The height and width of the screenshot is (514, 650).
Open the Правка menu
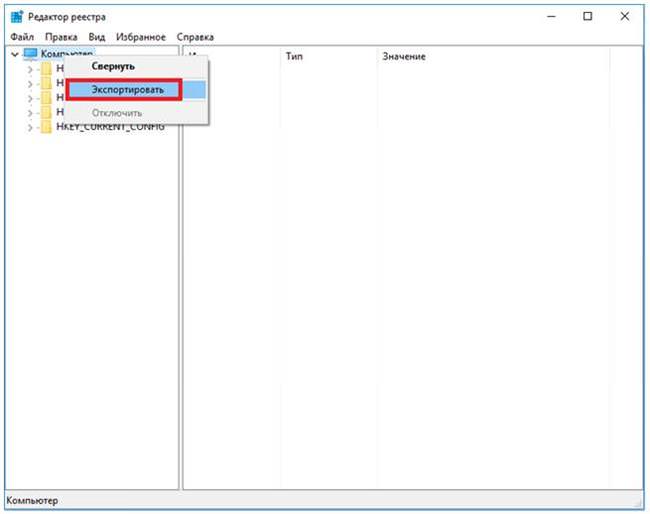pos(61,37)
